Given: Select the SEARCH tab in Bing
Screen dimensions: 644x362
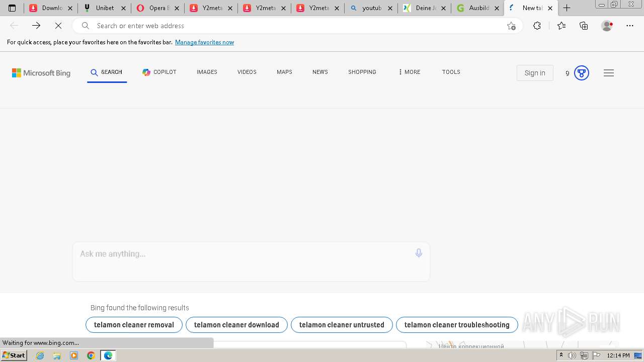Looking at the screenshot, I should point(107,72).
